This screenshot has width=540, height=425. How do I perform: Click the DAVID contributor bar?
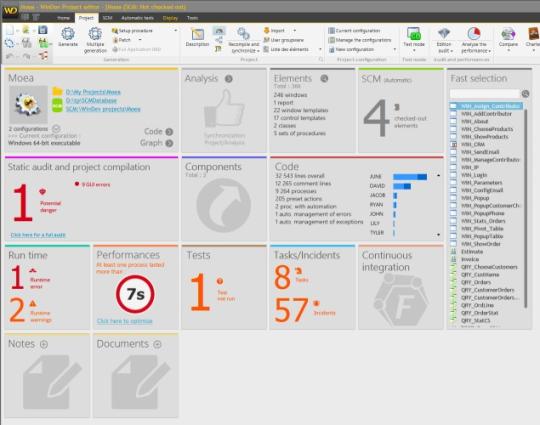tap(402, 186)
